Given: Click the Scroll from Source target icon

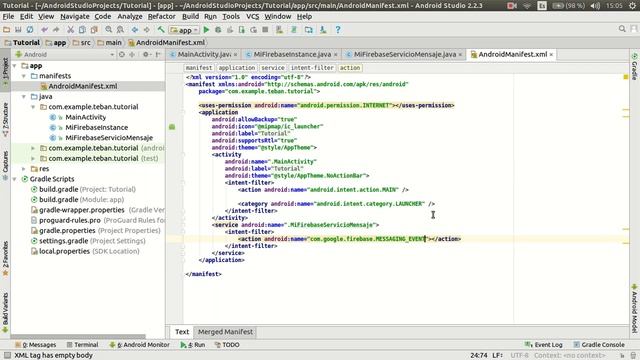Looking at the screenshot, I should click(x=122, y=54).
